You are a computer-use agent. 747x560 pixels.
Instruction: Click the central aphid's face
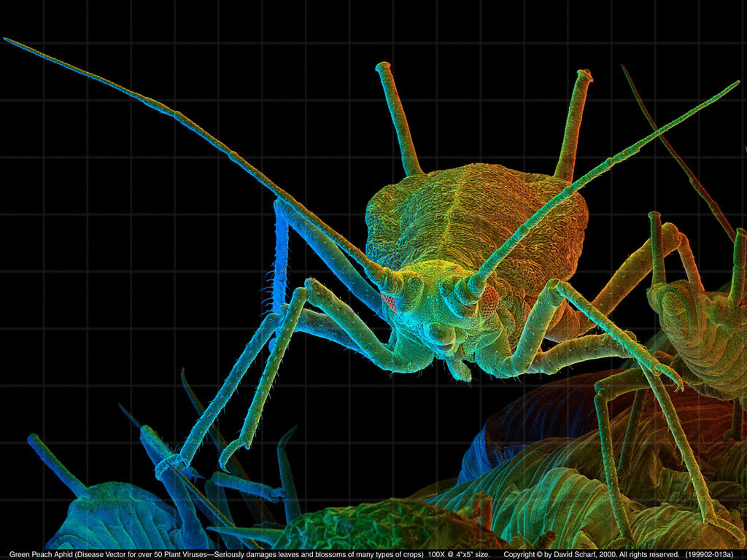point(438,321)
